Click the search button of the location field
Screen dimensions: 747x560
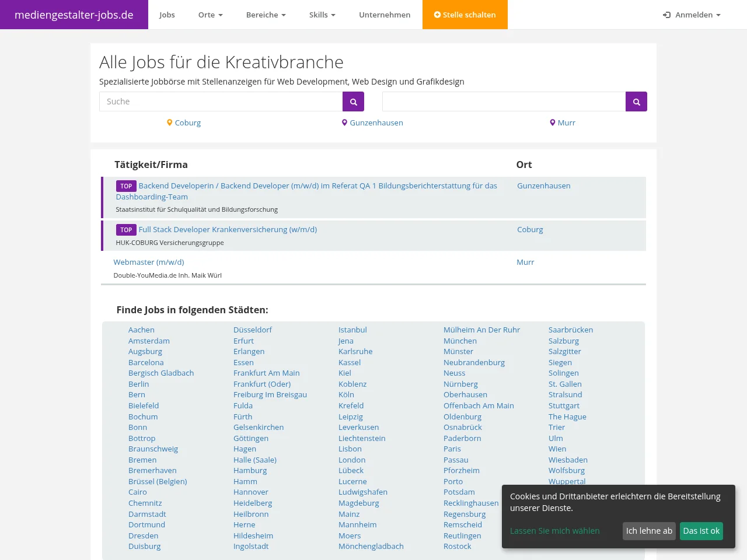point(636,101)
